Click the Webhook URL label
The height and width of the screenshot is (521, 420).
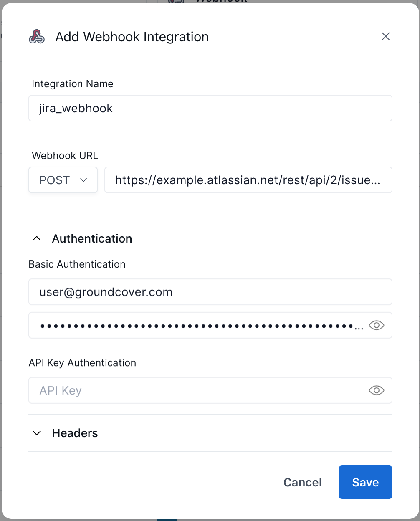pos(65,156)
